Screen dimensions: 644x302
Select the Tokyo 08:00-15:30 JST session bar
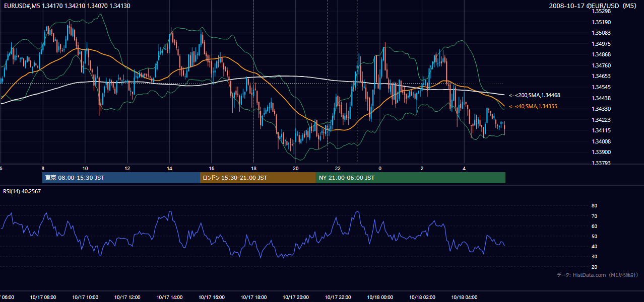coord(121,178)
